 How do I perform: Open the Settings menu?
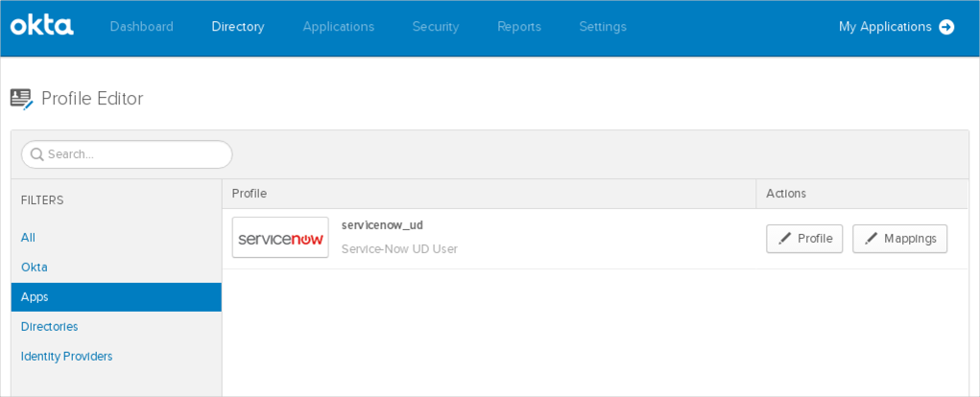[x=603, y=27]
